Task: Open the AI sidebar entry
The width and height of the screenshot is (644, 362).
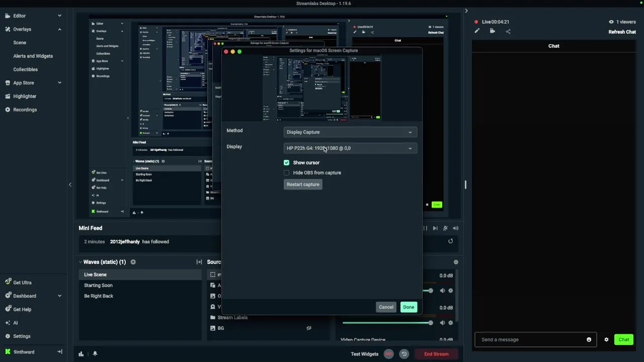Action: [x=15, y=323]
